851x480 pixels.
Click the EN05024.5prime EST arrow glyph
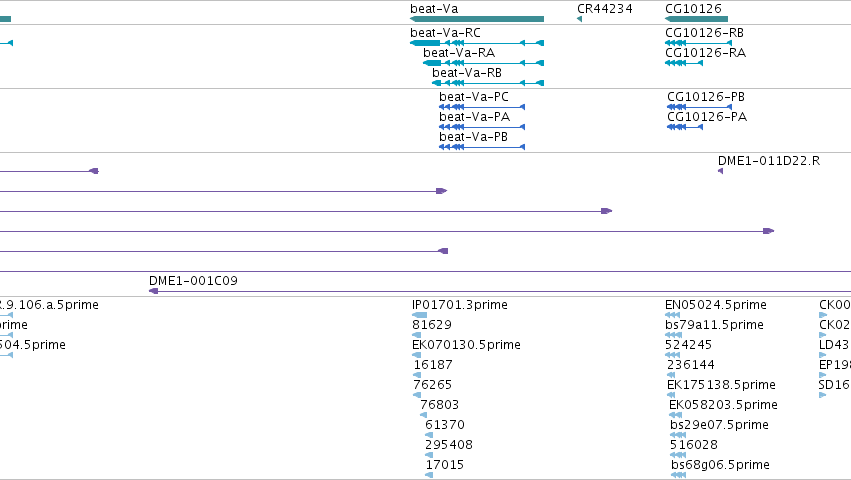pyautogui.click(x=672, y=315)
